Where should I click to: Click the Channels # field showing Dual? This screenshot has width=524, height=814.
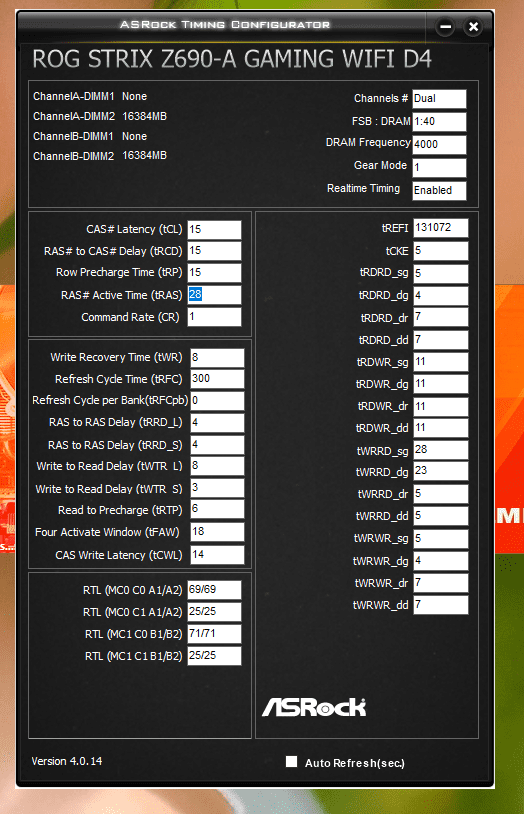click(439, 99)
